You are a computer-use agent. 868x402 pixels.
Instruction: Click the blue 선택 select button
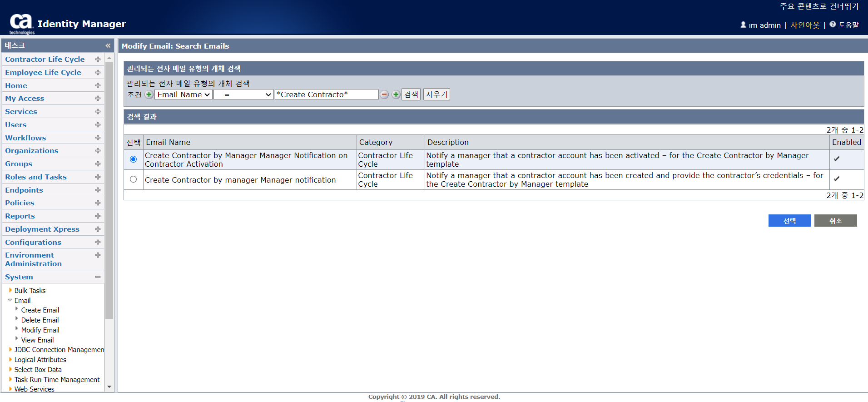click(x=789, y=221)
